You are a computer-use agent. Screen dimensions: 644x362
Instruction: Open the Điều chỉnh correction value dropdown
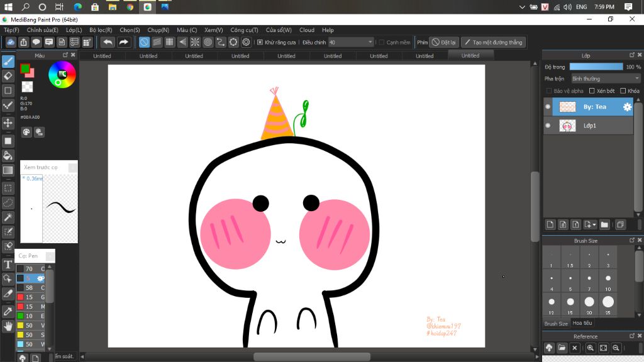click(351, 42)
